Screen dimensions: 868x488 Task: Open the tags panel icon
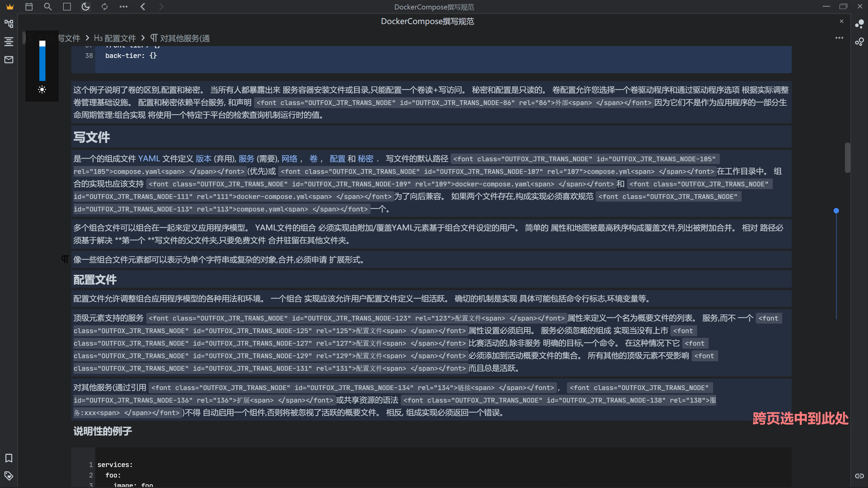9,476
